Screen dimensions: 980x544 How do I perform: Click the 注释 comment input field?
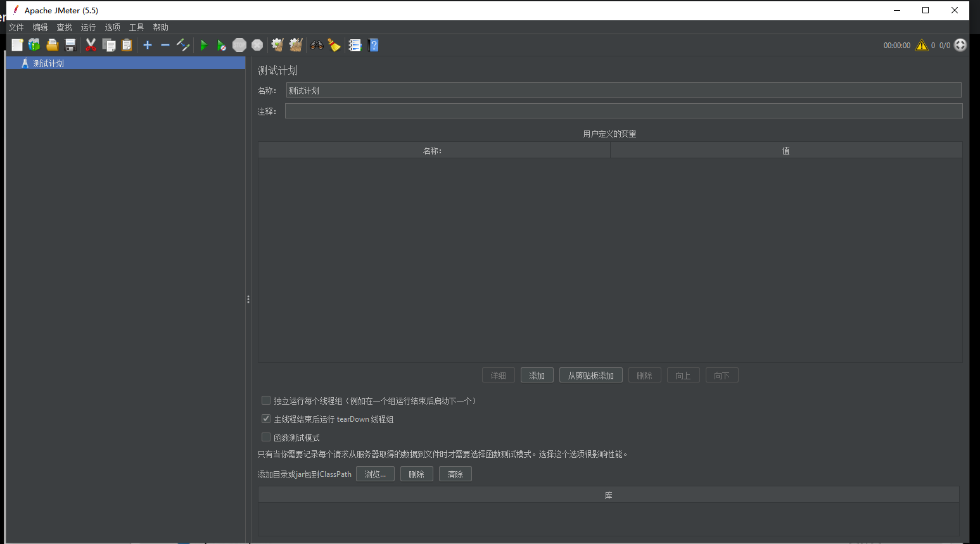tap(623, 111)
